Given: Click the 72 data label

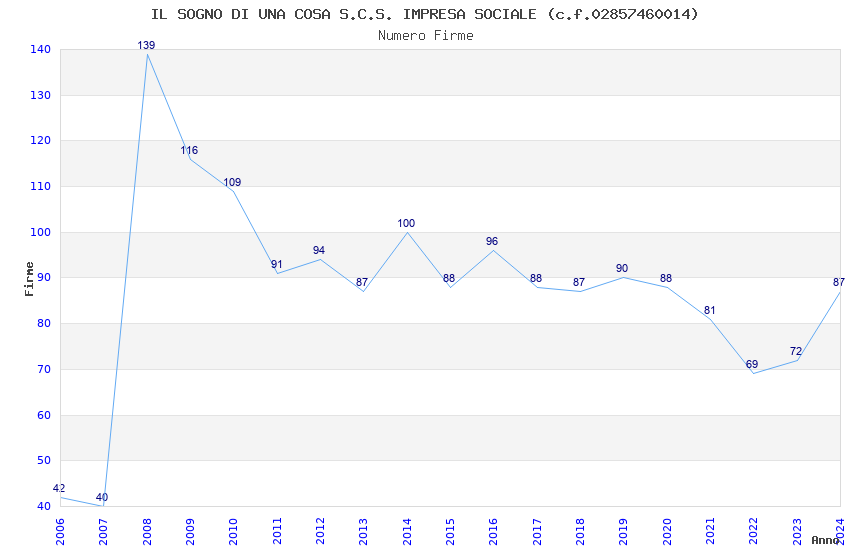Looking at the screenshot, I should [796, 351].
